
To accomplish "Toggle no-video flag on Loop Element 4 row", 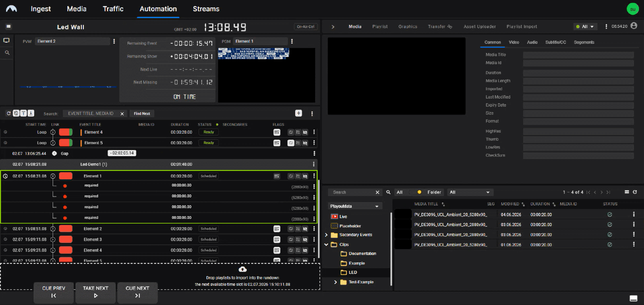I will tap(305, 132).
